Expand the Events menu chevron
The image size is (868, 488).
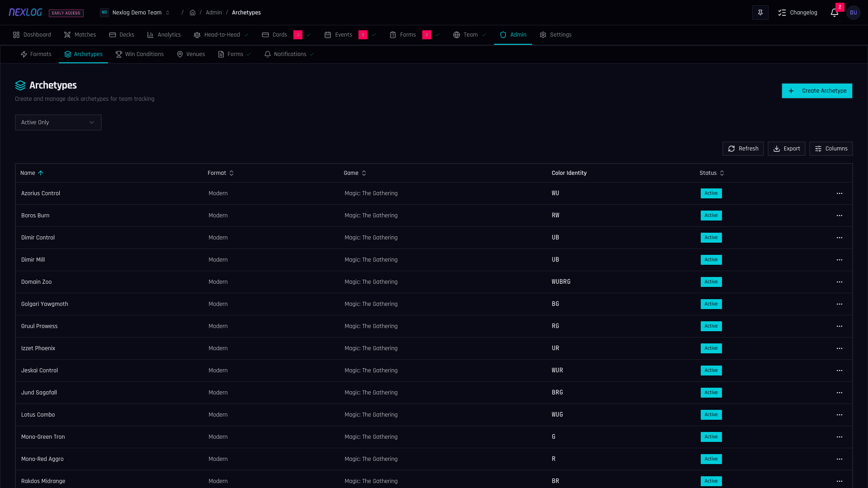click(374, 35)
